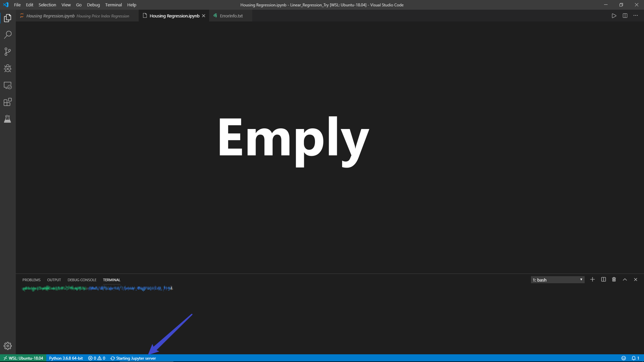This screenshot has height=362, width=644.
Task: Open the editor More Actions ellipsis menu
Action: click(636, 15)
